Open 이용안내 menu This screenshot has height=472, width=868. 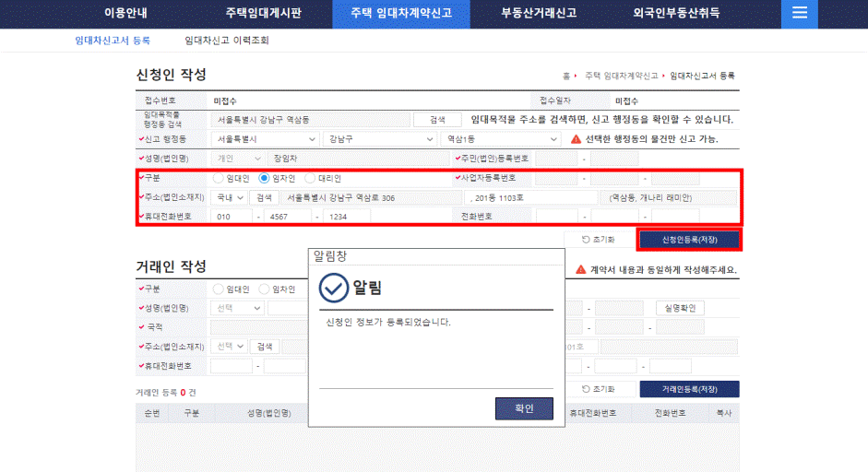pos(126,13)
